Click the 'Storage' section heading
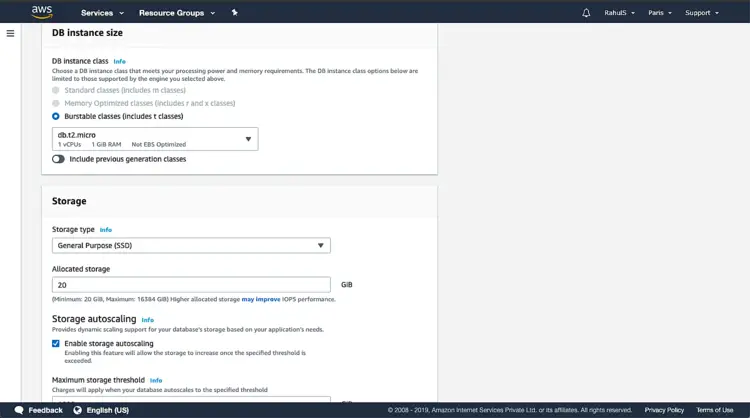 point(69,201)
